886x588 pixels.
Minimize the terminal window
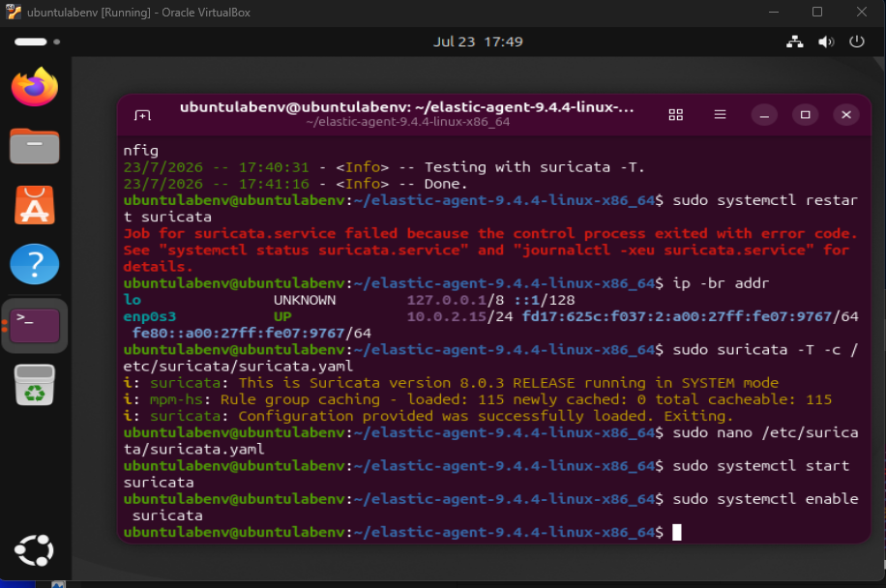click(764, 115)
